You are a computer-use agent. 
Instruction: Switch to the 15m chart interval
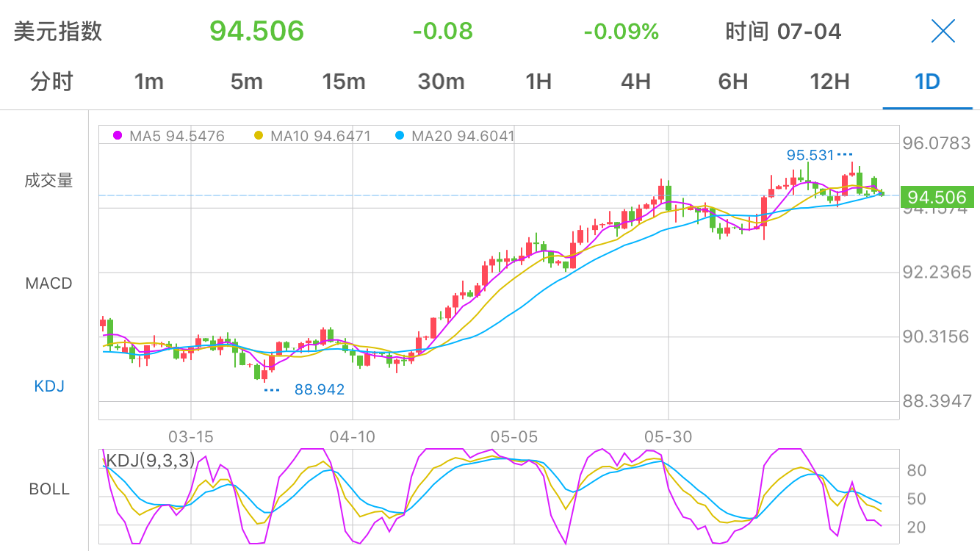tap(343, 82)
